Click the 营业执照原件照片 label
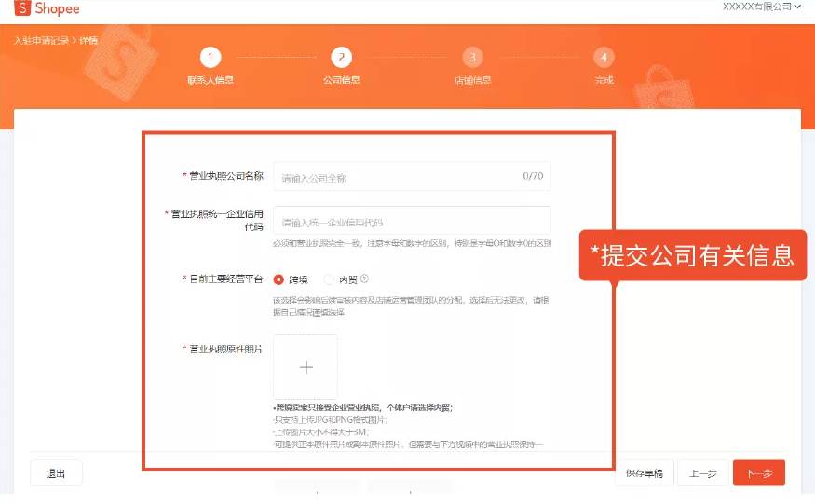Viewport: 815px width, 504px height. click(225, 348)
